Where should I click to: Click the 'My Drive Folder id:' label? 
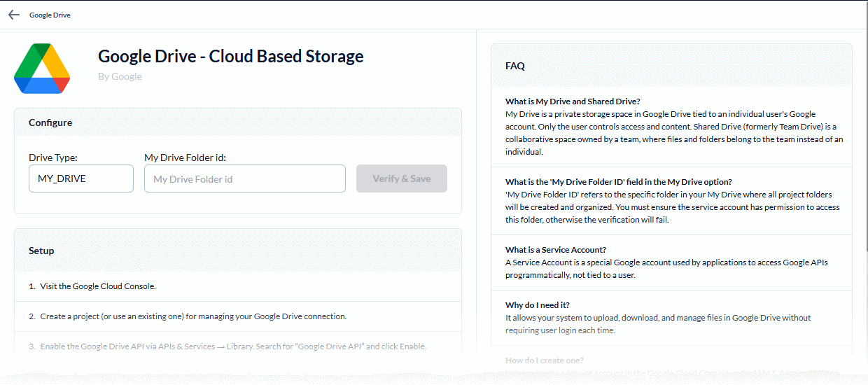185,157
